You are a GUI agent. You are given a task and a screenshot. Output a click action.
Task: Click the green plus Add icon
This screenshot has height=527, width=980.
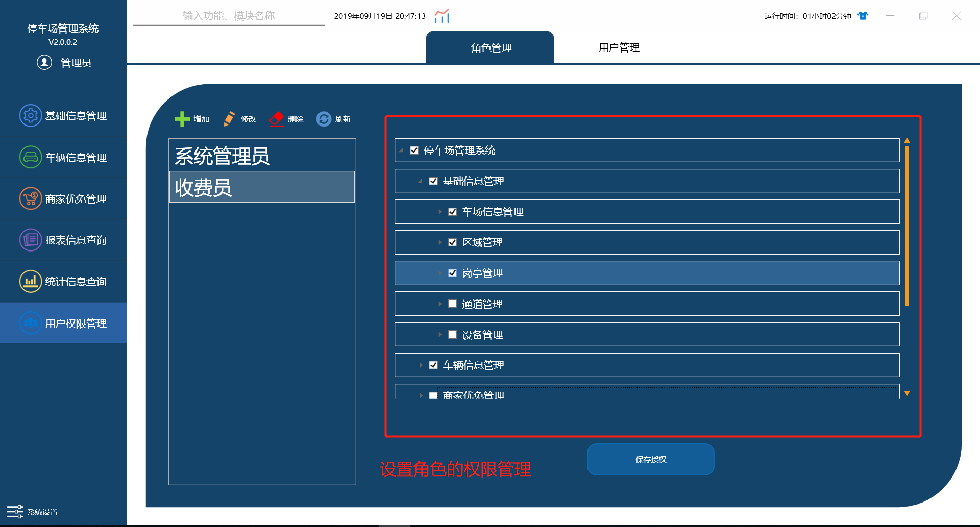[182, 119]
